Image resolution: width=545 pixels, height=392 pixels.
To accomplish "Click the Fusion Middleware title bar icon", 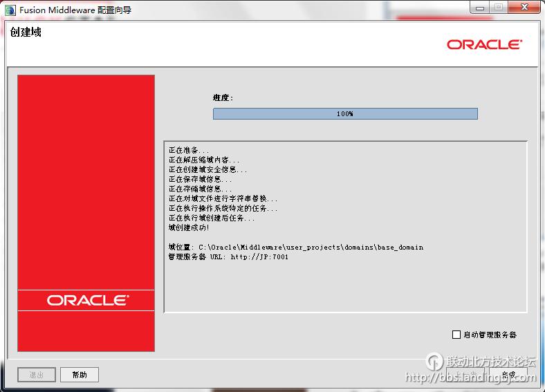I will point(10,10).
